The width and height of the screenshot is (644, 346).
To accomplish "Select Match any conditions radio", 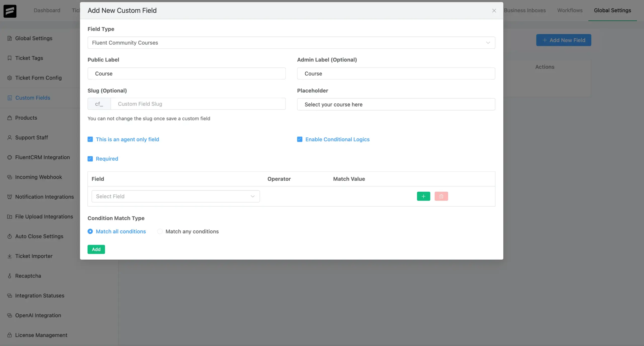I will tap(160, 231).
